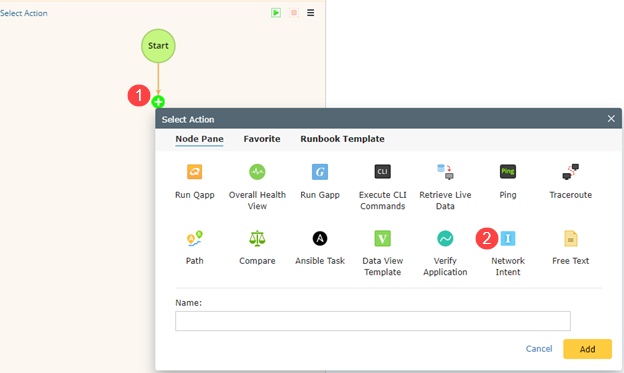Image resolution: width=624 pixels, height=373 pixels.
Task: Select the Compare scales icon
Action: tap(257, 238)
